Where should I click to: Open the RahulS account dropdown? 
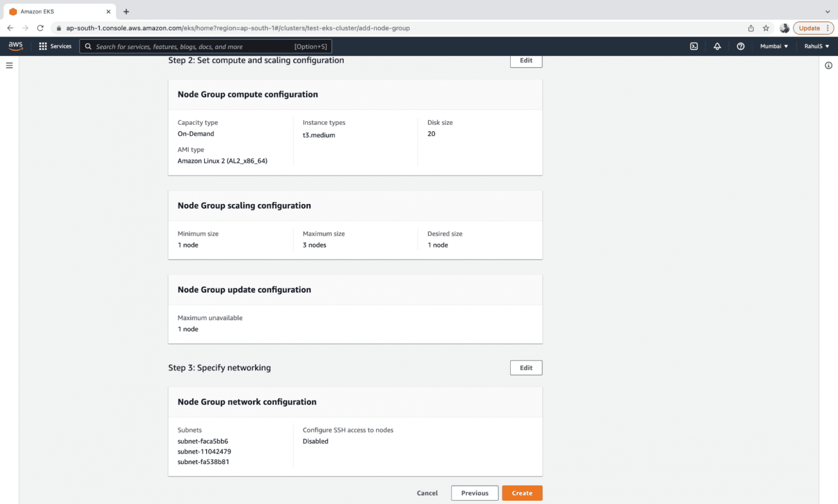click(816, 46)
